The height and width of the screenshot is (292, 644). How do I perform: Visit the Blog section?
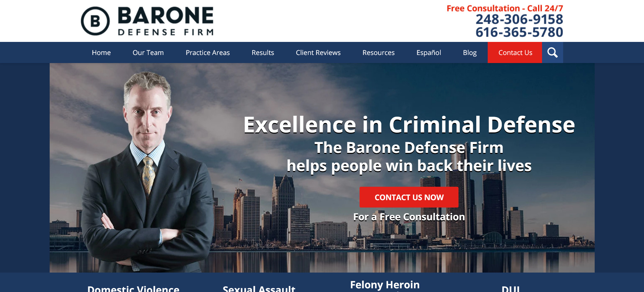[x=470, y=53]
